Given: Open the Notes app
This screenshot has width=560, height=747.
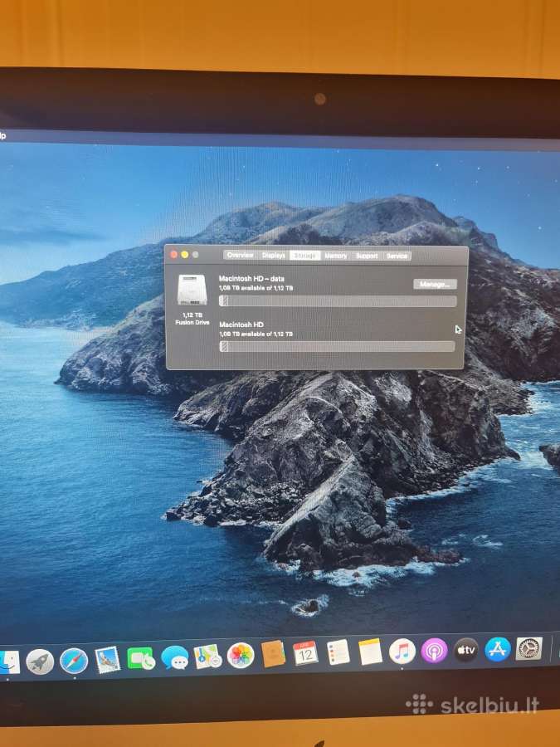Looking at the screenshot, I should click(371, 652).
